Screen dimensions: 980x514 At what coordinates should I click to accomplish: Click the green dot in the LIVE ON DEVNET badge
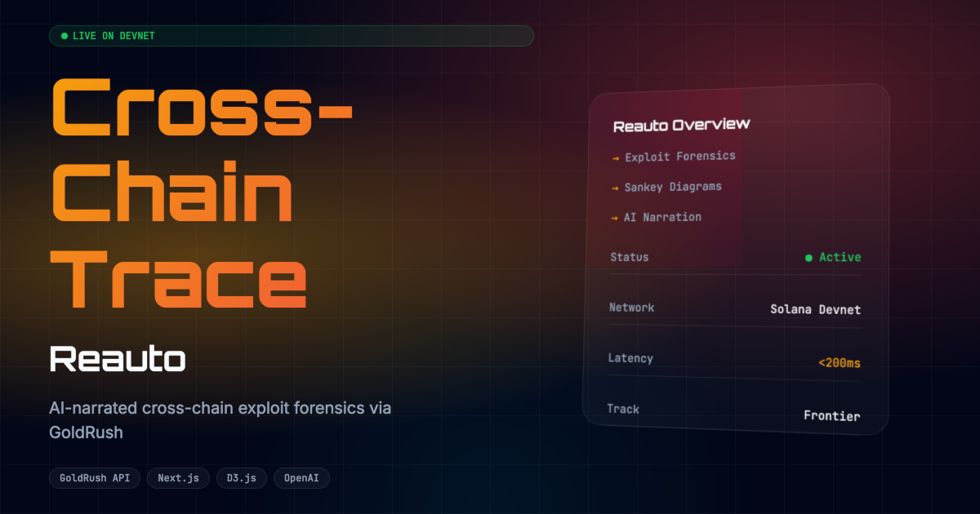click(65, 36)
